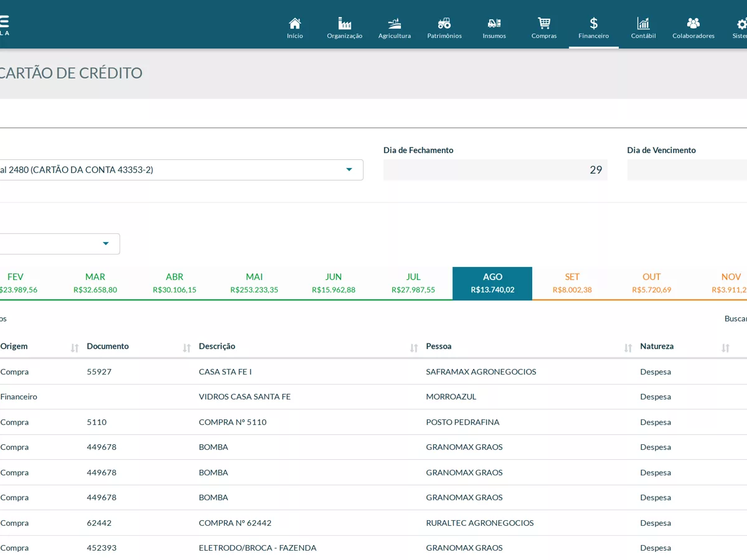747x560 pixels.
Task: Sort table by Descrição column arrows
Action: 414,348
